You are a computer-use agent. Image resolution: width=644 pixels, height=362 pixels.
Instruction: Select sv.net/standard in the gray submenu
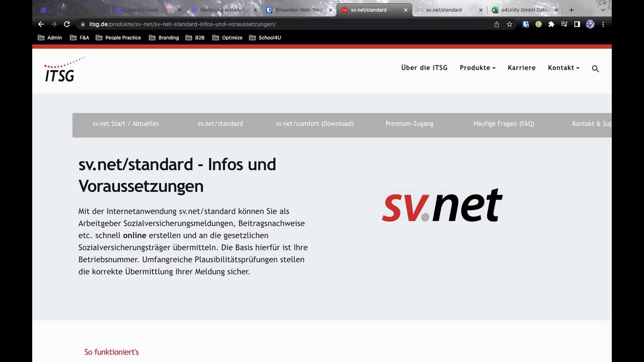tap(220, 124)
